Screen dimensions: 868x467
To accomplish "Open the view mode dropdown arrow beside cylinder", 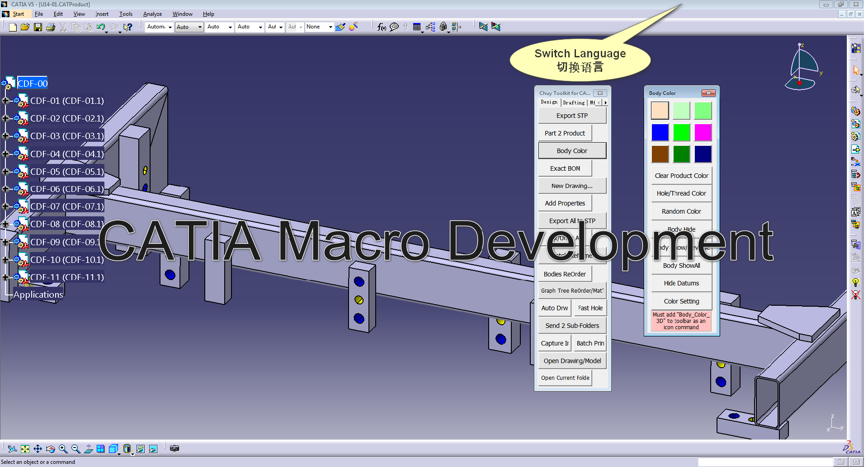I will click(x=133, y=453).
